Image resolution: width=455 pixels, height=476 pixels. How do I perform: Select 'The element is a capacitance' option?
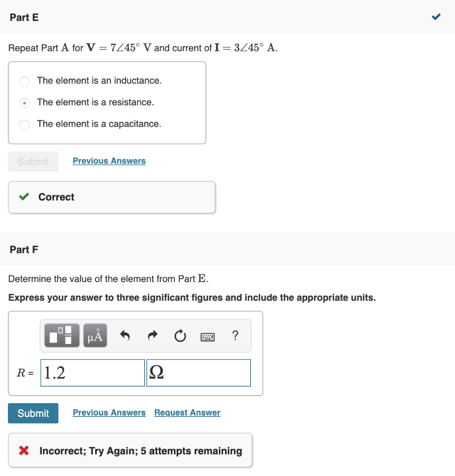24,125
